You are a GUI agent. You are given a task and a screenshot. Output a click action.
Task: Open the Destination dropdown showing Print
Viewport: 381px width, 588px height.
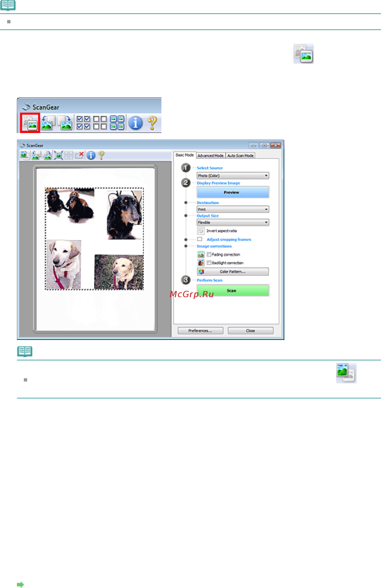(233, 209)
